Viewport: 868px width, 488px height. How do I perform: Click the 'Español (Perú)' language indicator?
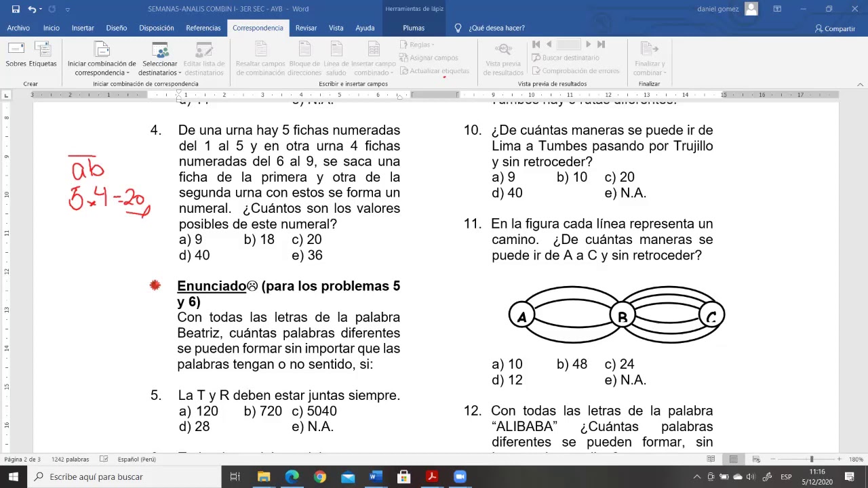click(x=137, y=460)
